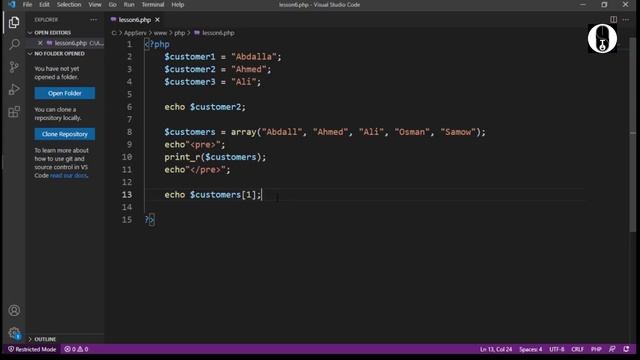Viewport: 640px width, 360px height.
Task: Open Source Control view icon
Action: coord(14,67)
